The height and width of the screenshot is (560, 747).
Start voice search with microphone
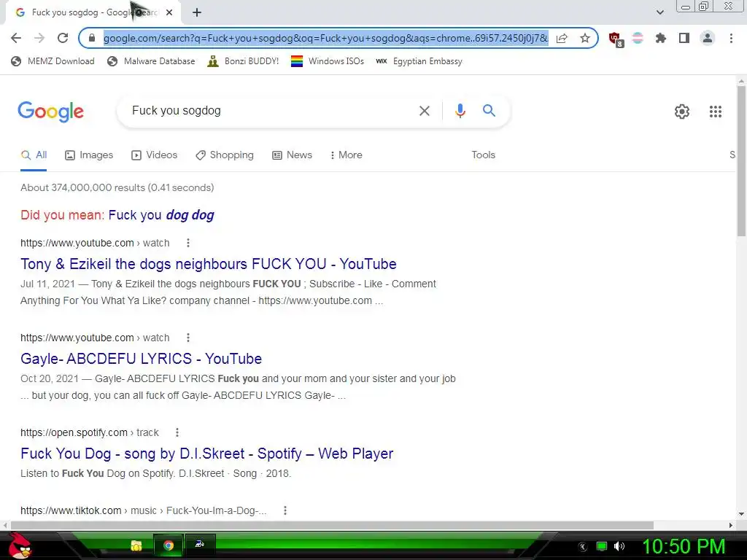pyautogui.click(x=460, y=111)
